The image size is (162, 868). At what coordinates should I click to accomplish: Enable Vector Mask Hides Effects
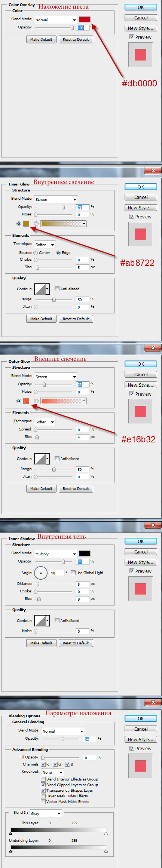click(x=43, y=801)
